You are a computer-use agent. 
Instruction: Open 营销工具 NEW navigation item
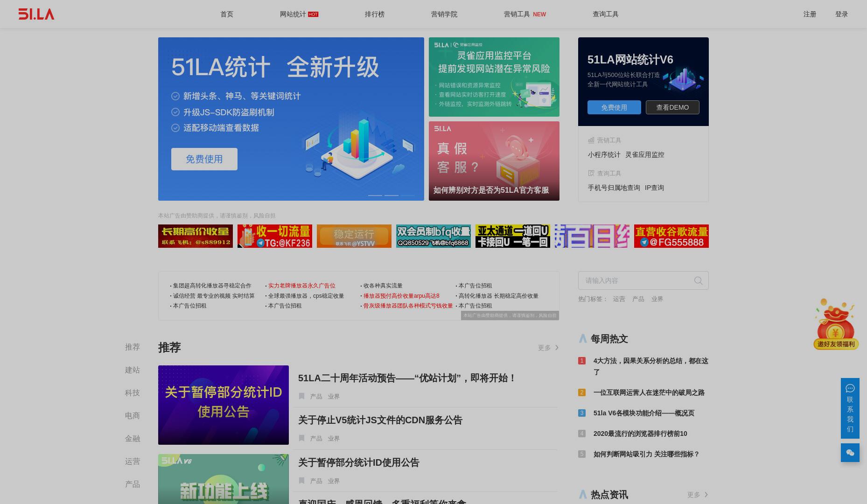tap(525, 14)
